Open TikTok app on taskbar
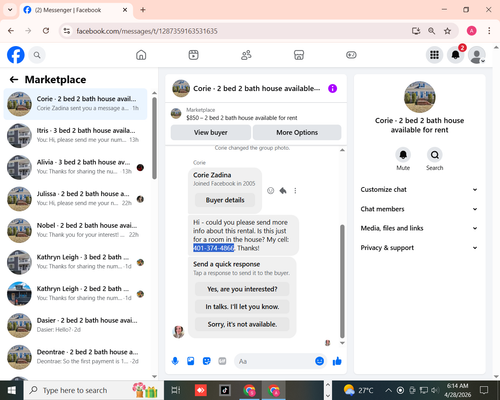The width and height of the screenshot is (500, 400). click(225, 390)
